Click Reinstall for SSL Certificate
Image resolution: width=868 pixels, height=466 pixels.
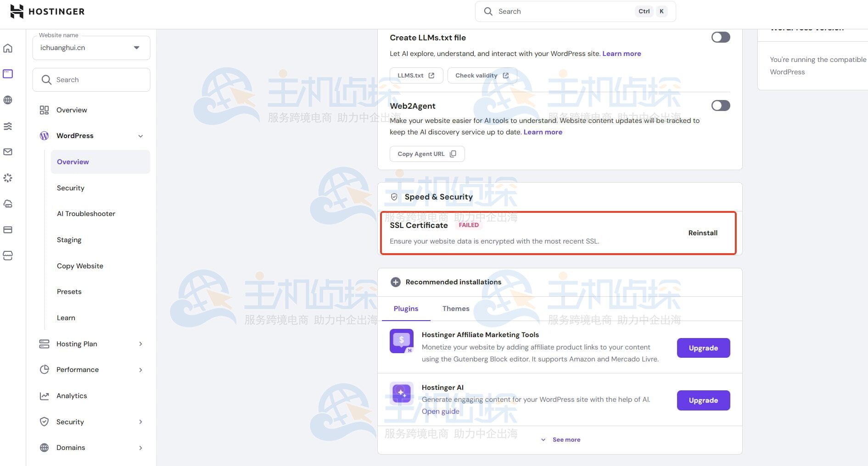[x=702, y=233]
